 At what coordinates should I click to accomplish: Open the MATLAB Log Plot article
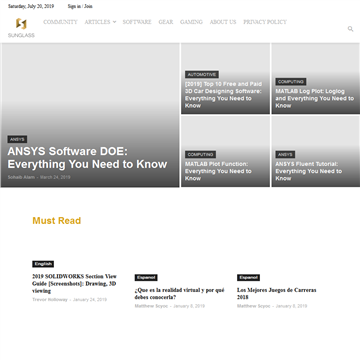tap(314, 98)
